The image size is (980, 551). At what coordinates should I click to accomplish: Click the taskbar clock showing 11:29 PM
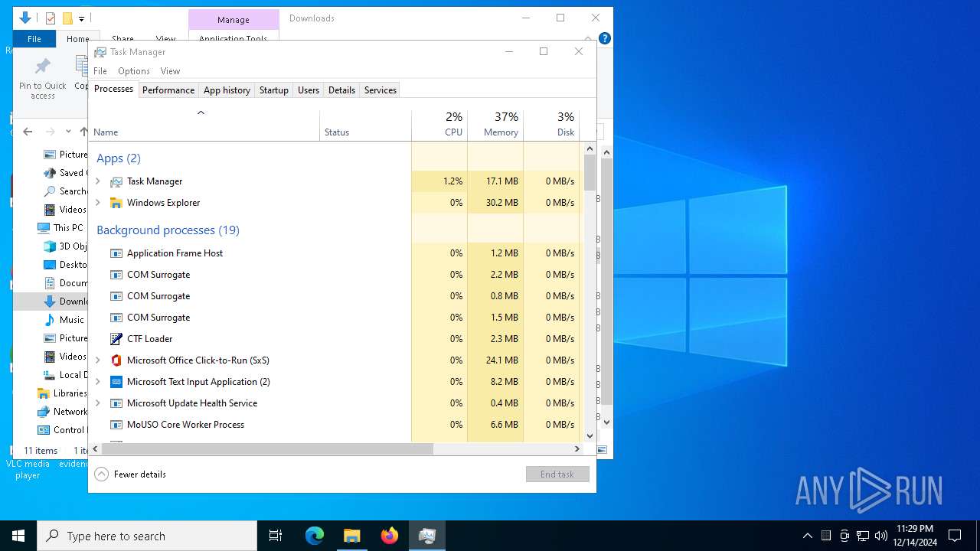click(914, 536)
